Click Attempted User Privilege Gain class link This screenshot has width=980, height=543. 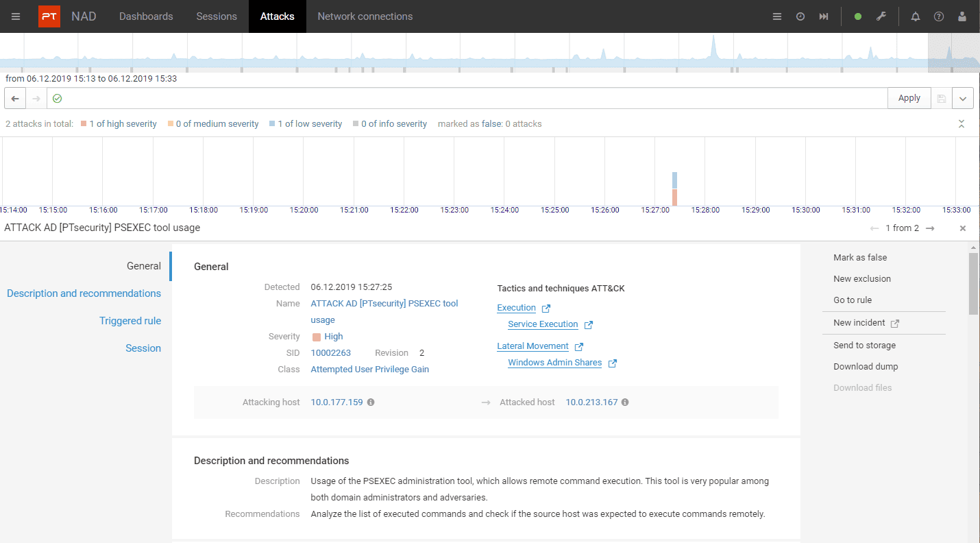370,370
